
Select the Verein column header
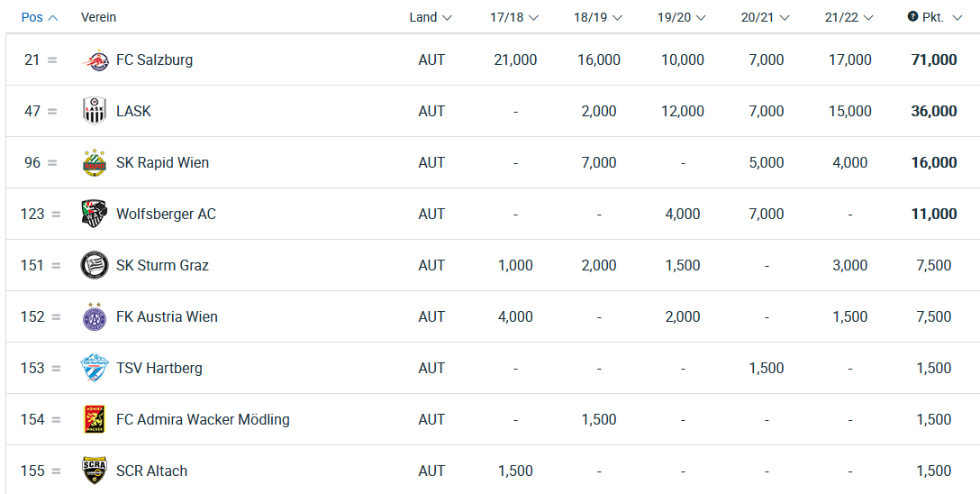[x=99, y=17]
